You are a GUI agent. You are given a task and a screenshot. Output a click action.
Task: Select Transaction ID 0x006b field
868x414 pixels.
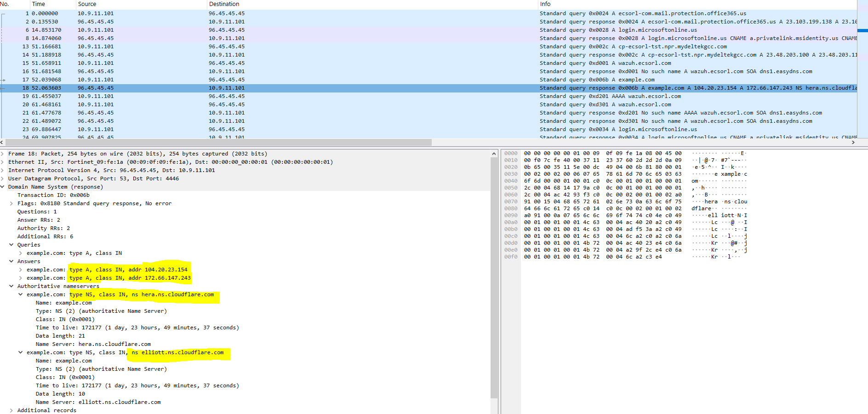tap(53, 195)
